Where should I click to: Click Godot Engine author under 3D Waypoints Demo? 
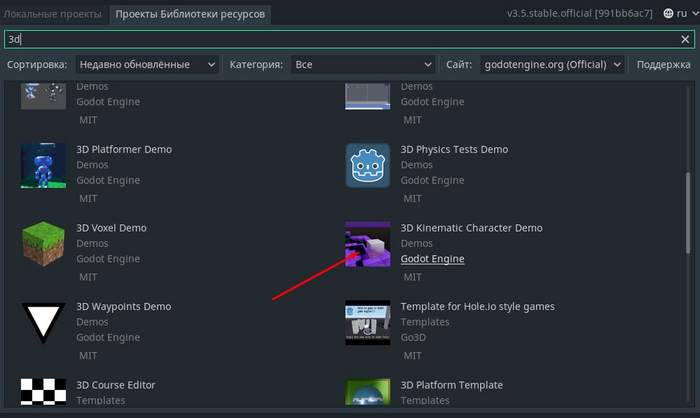[108, 337]
